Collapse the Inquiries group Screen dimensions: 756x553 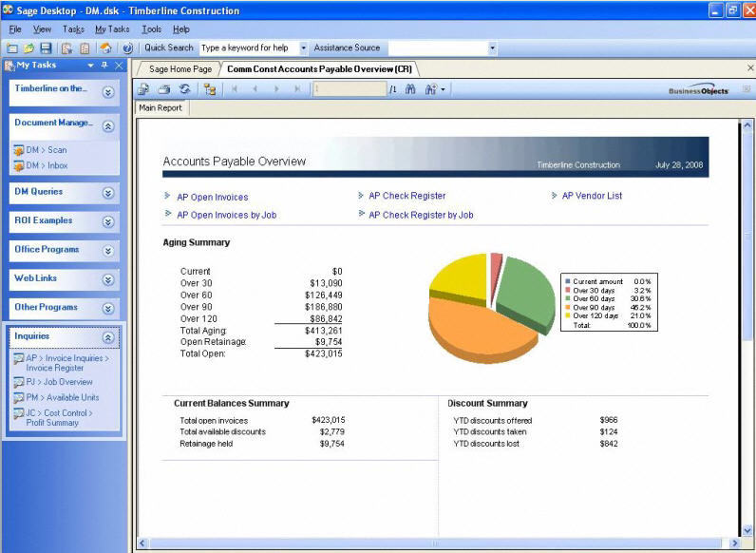(x=108, y=337)
